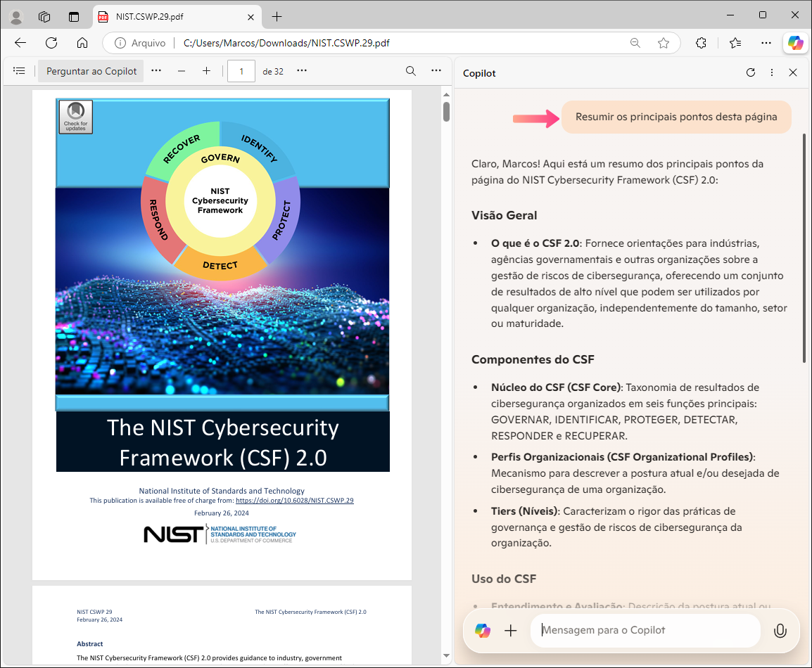The image size is (812, 668).
Task: Open the workspaces icon
Action: tap(44, 17)
